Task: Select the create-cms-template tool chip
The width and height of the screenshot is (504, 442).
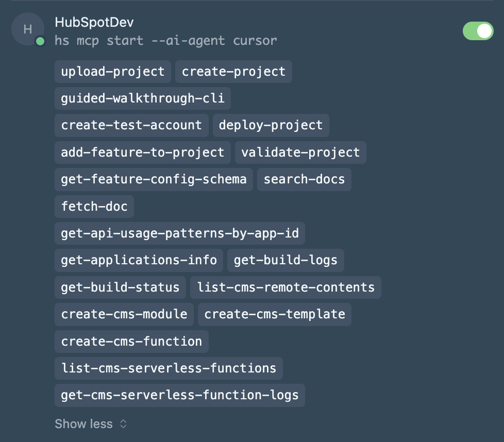Action: (x=274, y=314)
